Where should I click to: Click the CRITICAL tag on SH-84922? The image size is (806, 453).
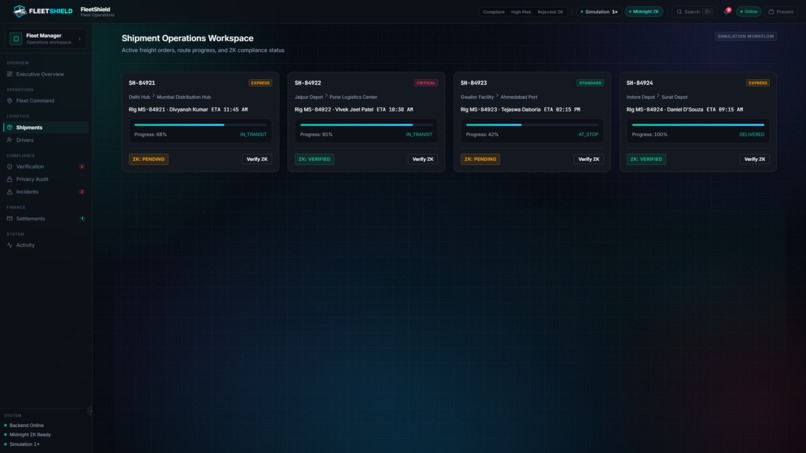click(x=426, y=83)
